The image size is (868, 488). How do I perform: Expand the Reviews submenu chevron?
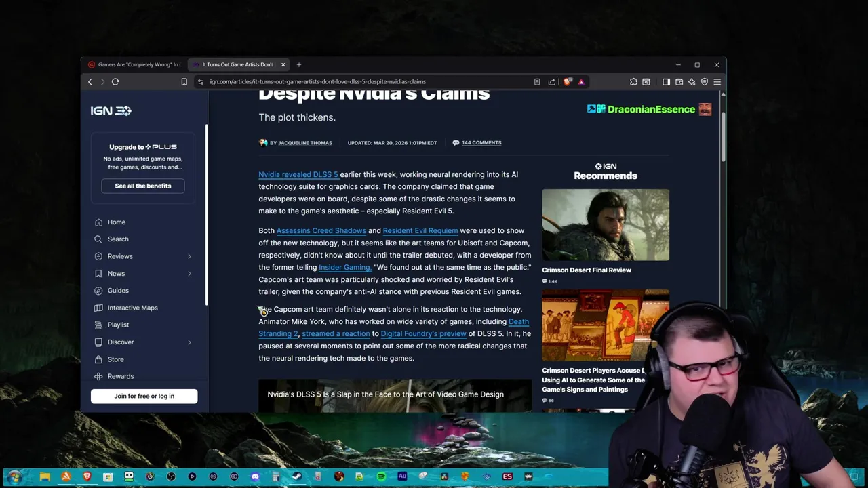(x=189, y=256)
